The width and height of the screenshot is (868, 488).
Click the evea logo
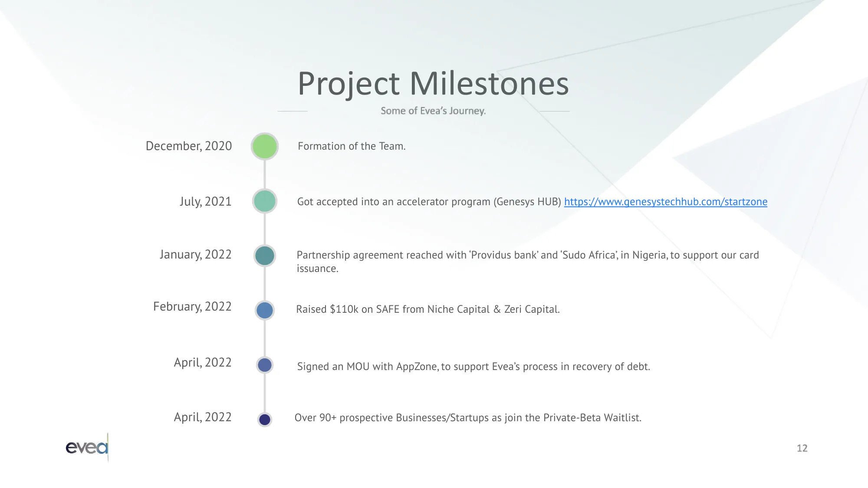click(87, 447)
